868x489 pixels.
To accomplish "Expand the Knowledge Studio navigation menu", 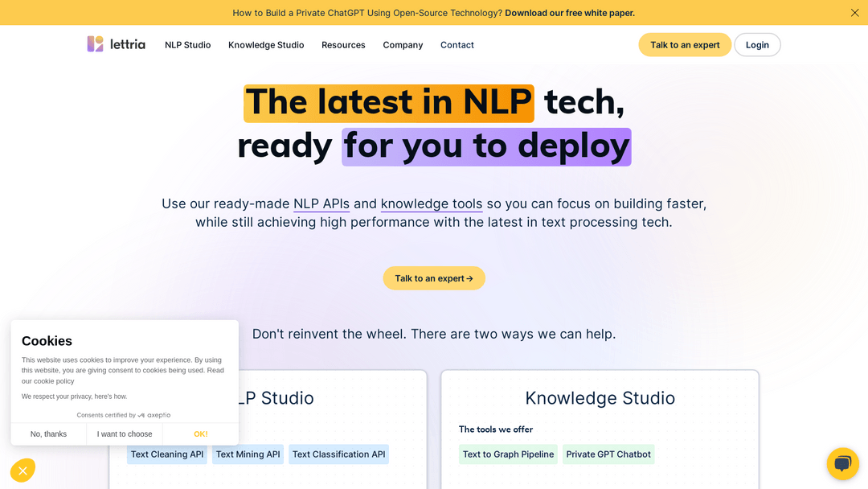I will point(266,45).
